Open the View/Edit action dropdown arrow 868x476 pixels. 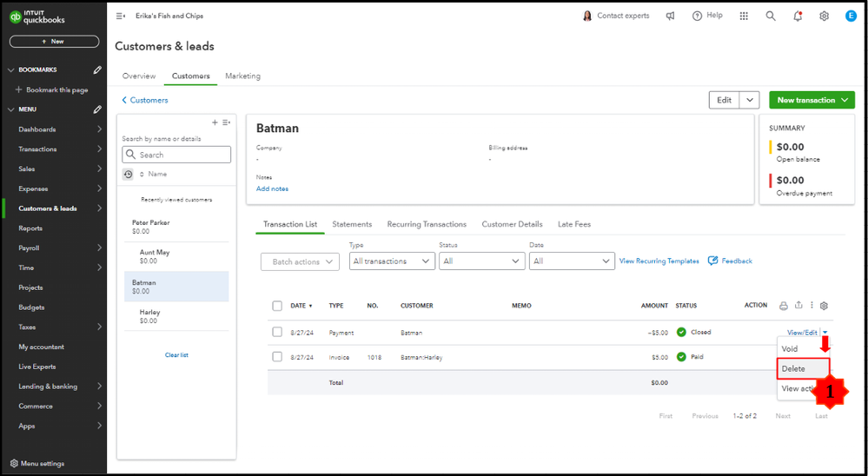[825, 333]
